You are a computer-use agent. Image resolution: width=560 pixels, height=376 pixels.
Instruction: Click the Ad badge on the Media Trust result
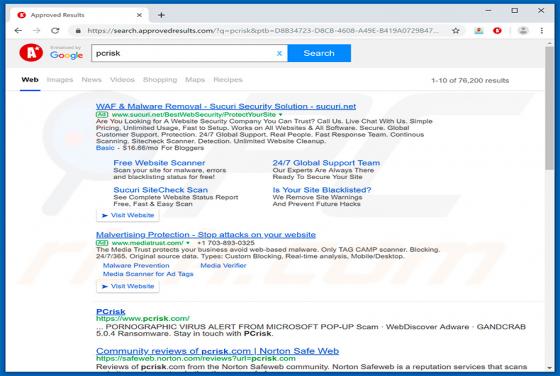pyautogui.click(x=102, y=243)
